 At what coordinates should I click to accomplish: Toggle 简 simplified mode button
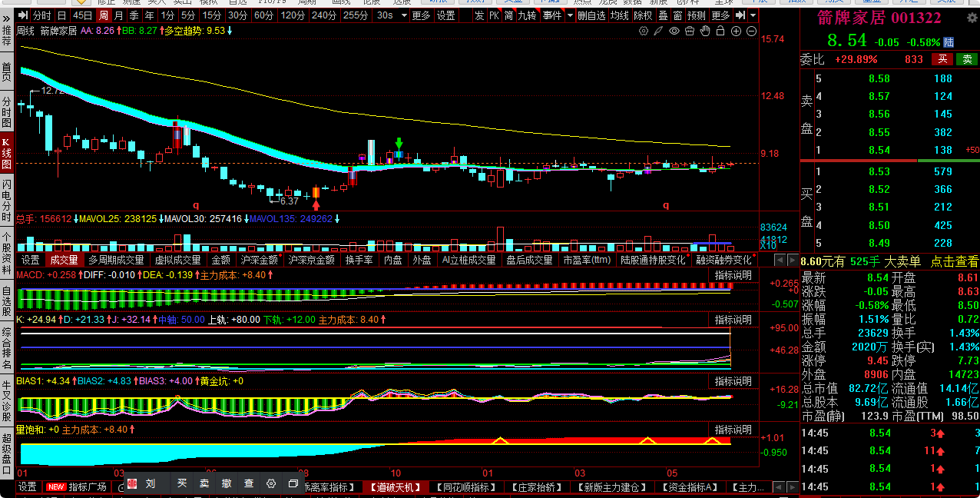(508, 15)
